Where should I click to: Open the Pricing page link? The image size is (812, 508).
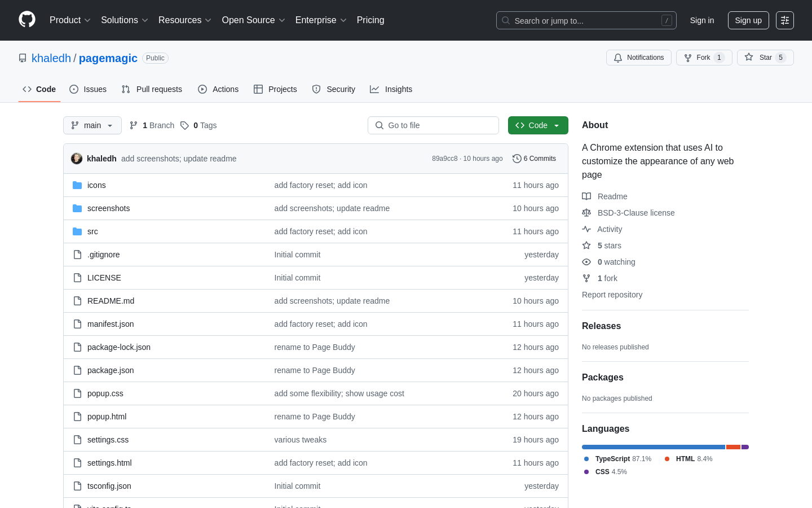370,20
